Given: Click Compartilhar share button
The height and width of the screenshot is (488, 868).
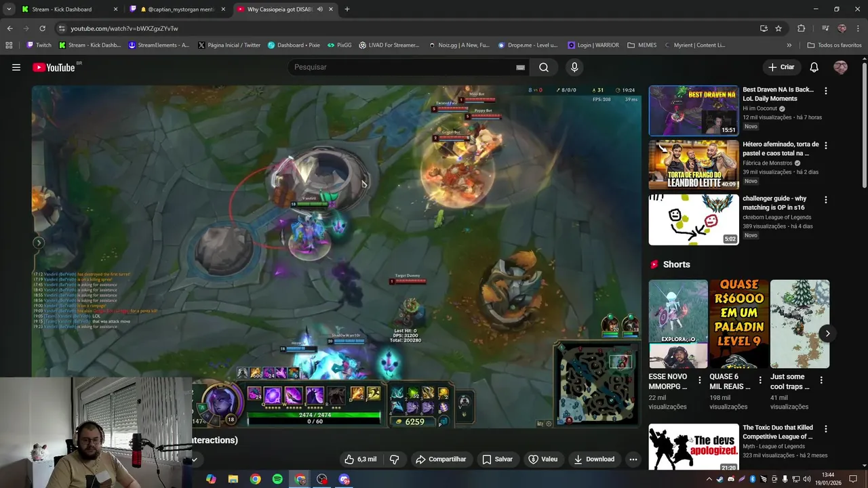Looking at the screenshot, I should coord(441,459).
